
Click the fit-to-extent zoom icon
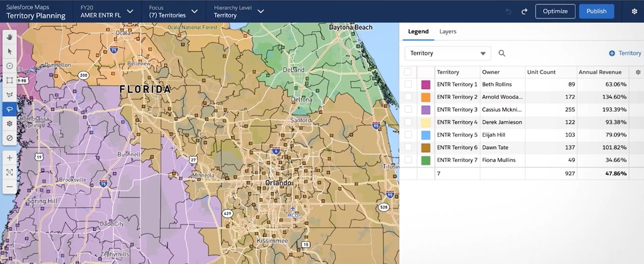[9, 172]
